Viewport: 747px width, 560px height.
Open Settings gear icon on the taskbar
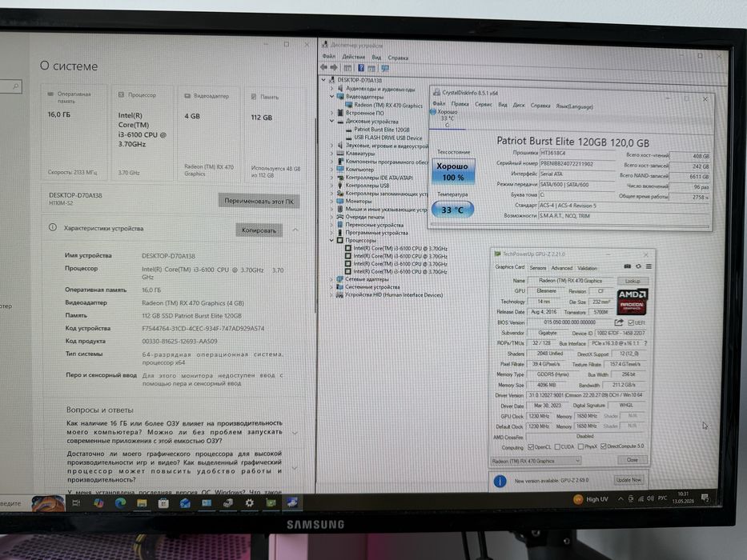249,502
